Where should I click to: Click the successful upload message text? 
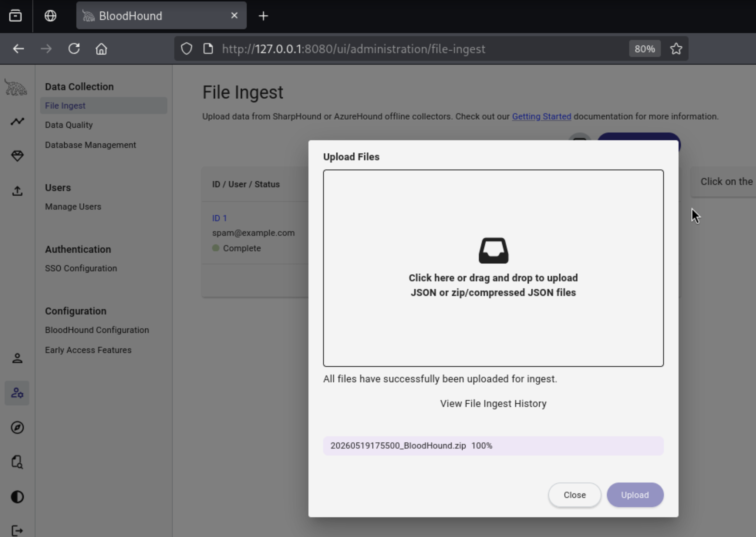pyautogui.click(x=440, y=379)
